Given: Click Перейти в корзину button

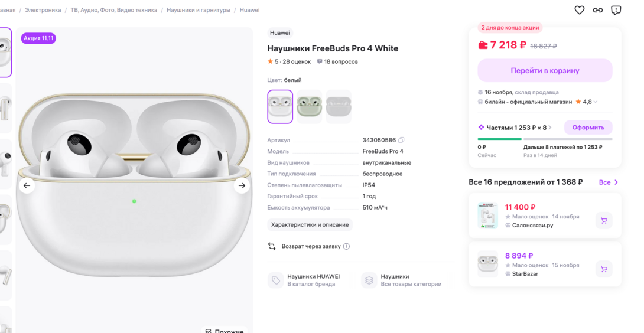Looking at the screenshot, I should pos(545,70).
